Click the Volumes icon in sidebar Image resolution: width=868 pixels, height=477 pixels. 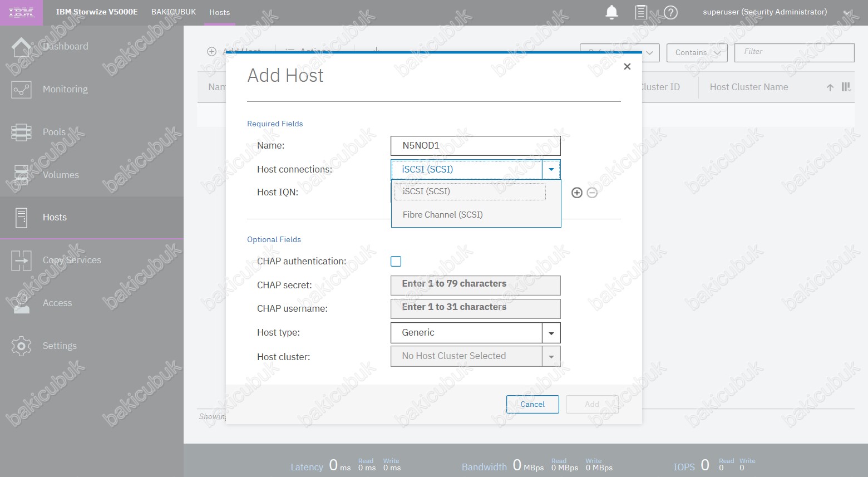tap(21, 175)
